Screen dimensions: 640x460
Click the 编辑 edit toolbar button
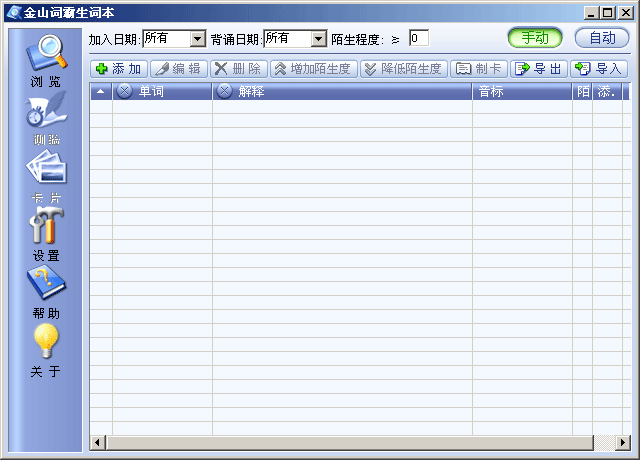pyautogui.click(x=179, y=69)
